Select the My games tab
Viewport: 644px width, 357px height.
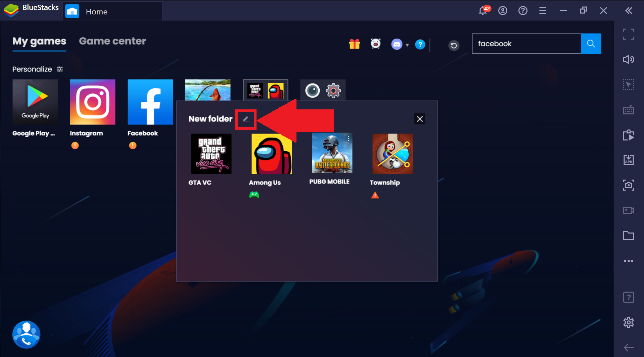[39, 41]
